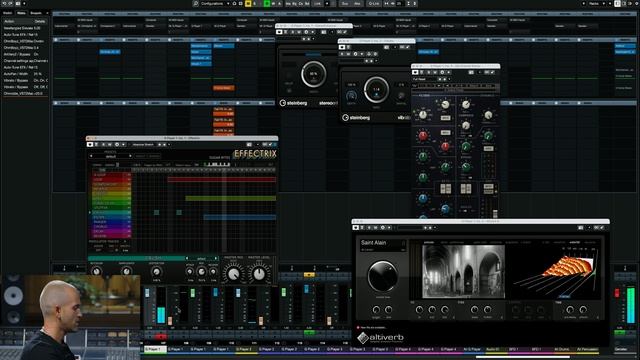Viewport: 640px width, 360px height.
Task: Click the large center knob in second Steinberg plugin
Action: click(376, 89)
